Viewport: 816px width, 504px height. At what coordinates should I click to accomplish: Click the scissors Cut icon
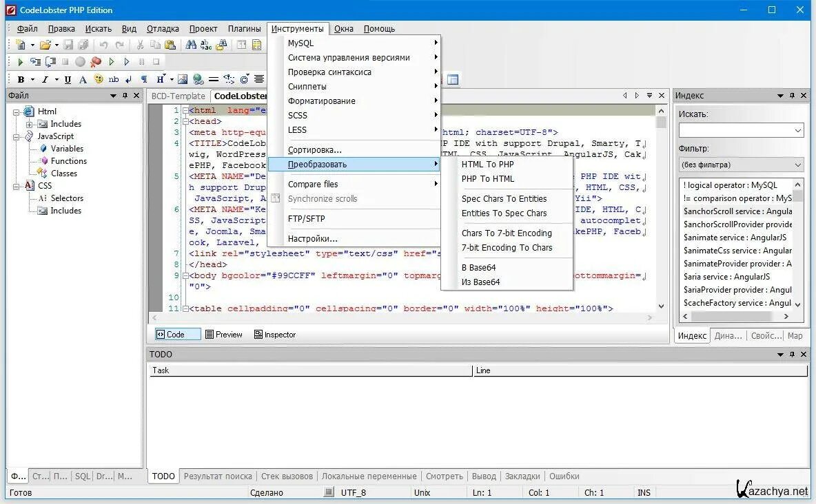(140, 45)
